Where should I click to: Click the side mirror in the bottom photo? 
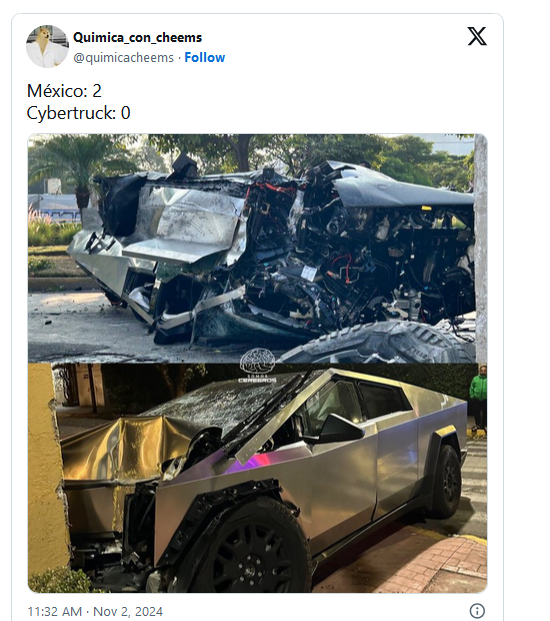339,428
